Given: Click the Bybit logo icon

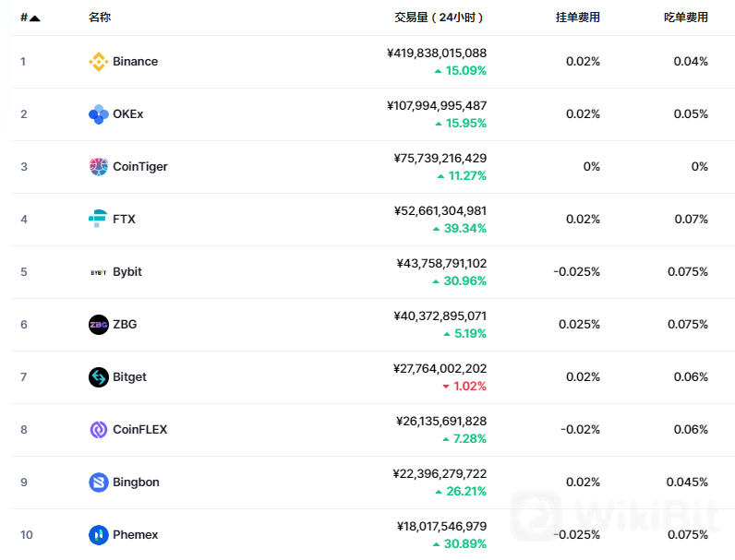Looking at the screenshot, I should coord(98,272).
